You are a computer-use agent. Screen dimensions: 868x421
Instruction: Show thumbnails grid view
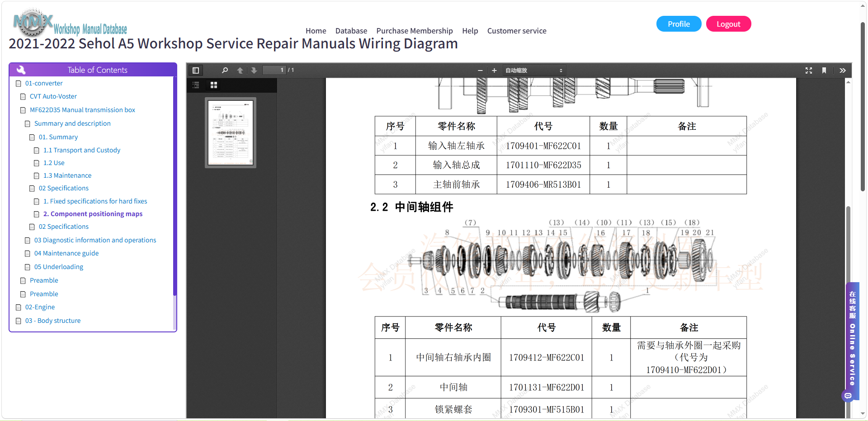[x=214, y=85]
